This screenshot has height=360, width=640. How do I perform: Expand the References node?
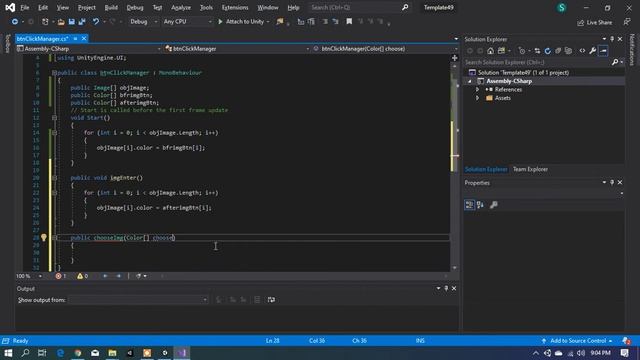coord(477,89)
